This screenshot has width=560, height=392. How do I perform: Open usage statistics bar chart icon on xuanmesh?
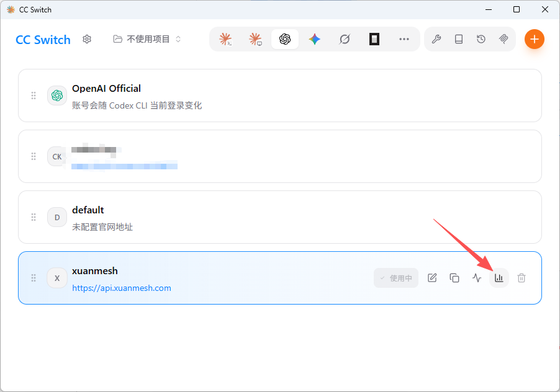(499, 278)
